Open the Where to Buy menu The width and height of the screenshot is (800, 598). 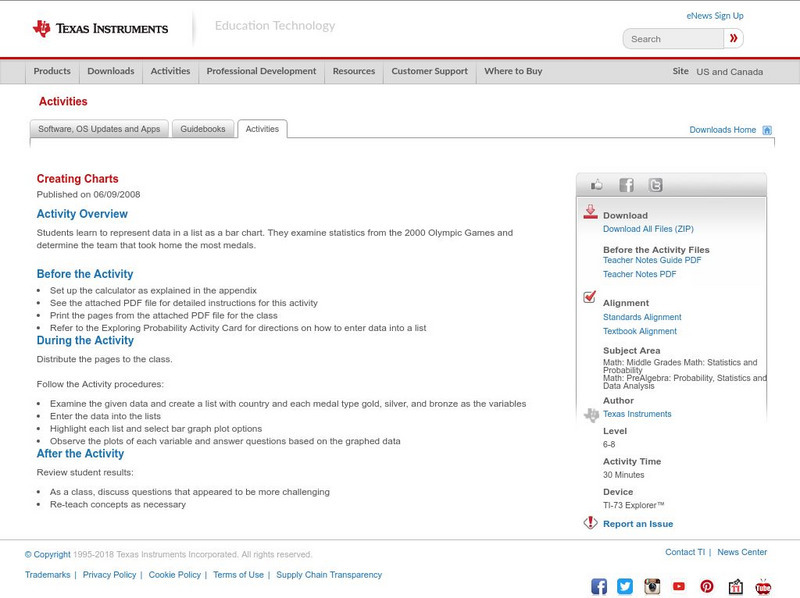(513, 71)
